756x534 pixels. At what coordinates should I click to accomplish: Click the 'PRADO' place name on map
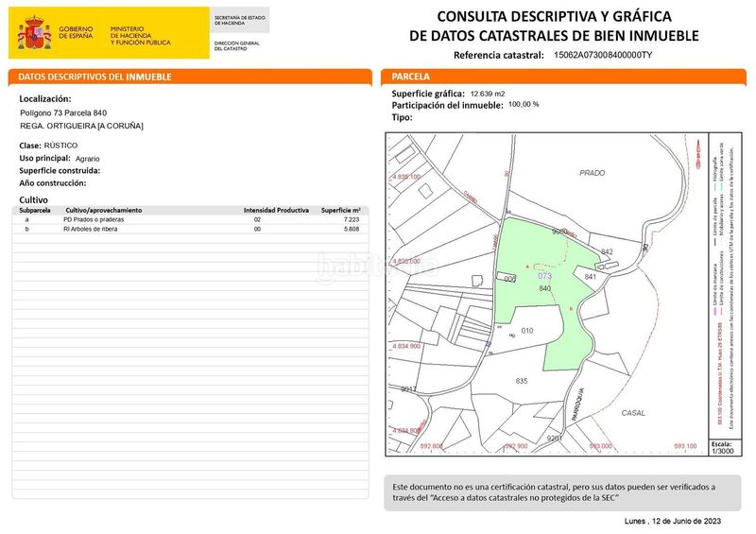coord(593,173)
